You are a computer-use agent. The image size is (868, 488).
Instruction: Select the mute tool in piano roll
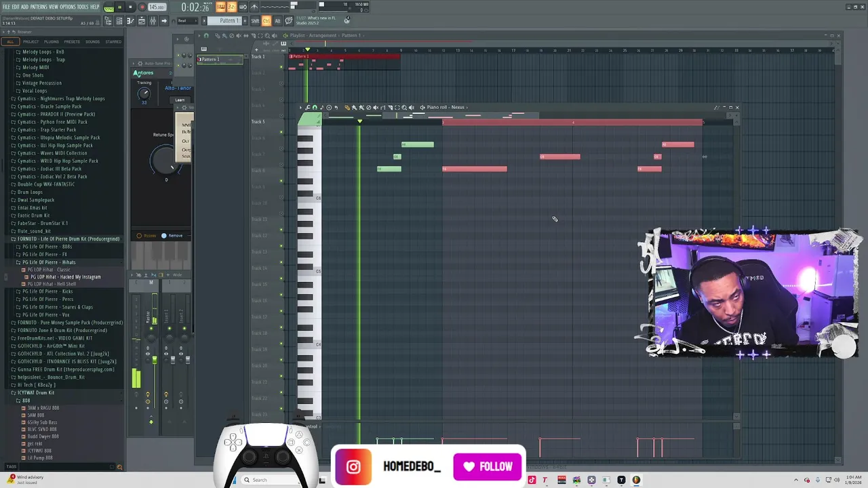376,107
